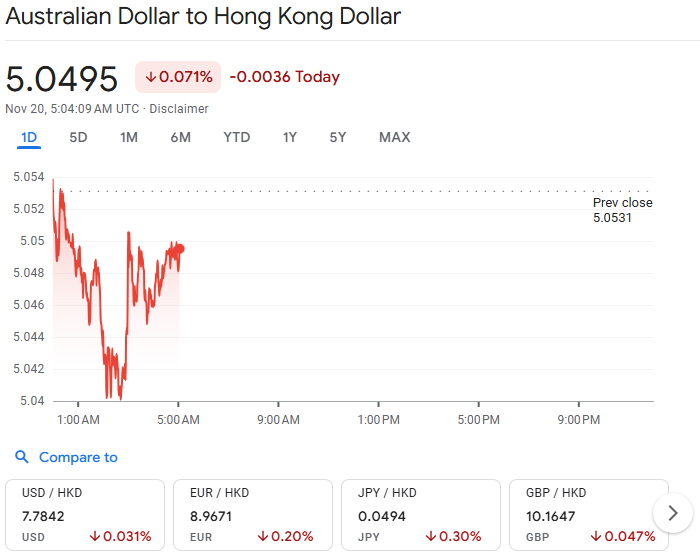
Task: Select the YTD range tab
Action: 237,137
